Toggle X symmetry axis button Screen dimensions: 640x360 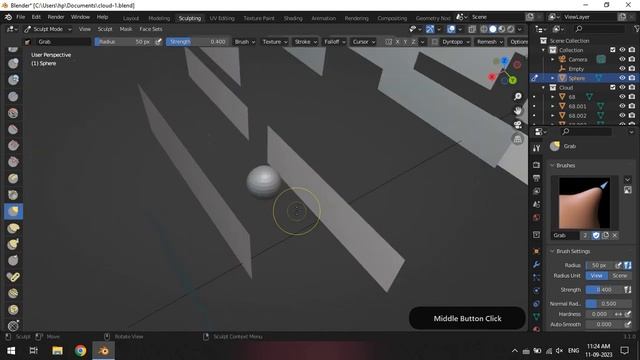pyautogui.click(x=397, y=42)
